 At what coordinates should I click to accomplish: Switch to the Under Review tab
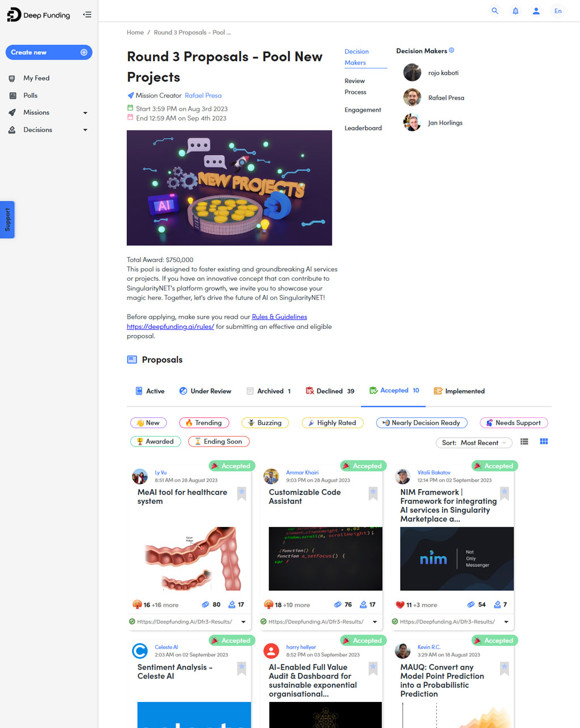(205, 391)
